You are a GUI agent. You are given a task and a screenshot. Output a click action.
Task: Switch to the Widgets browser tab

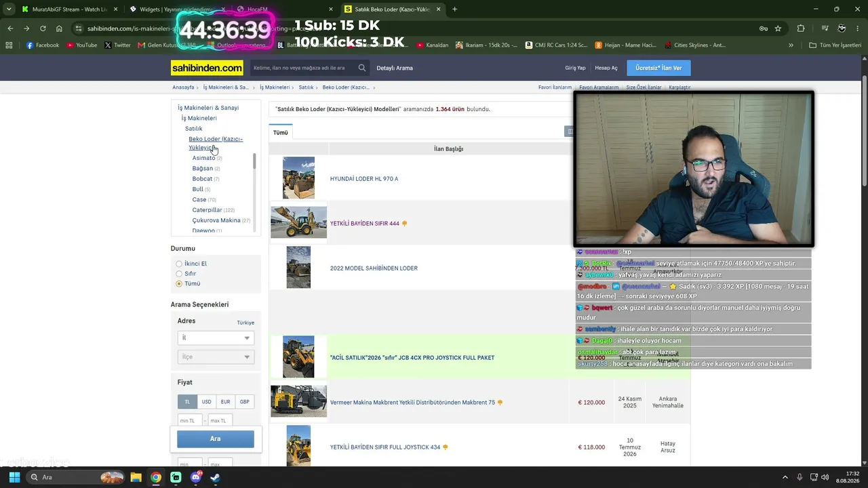[178, 9]
